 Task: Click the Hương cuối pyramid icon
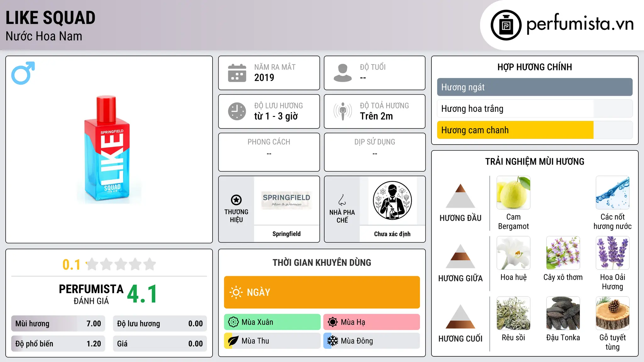[x=460, y=316]
